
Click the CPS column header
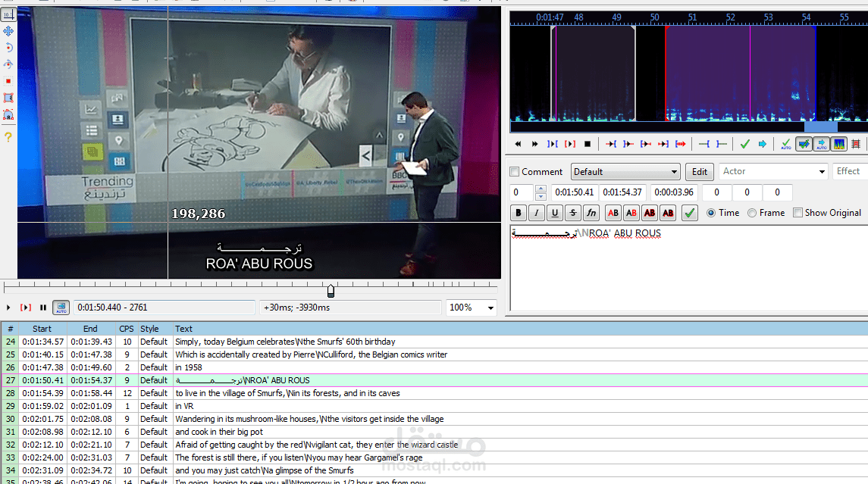point(126,329)
